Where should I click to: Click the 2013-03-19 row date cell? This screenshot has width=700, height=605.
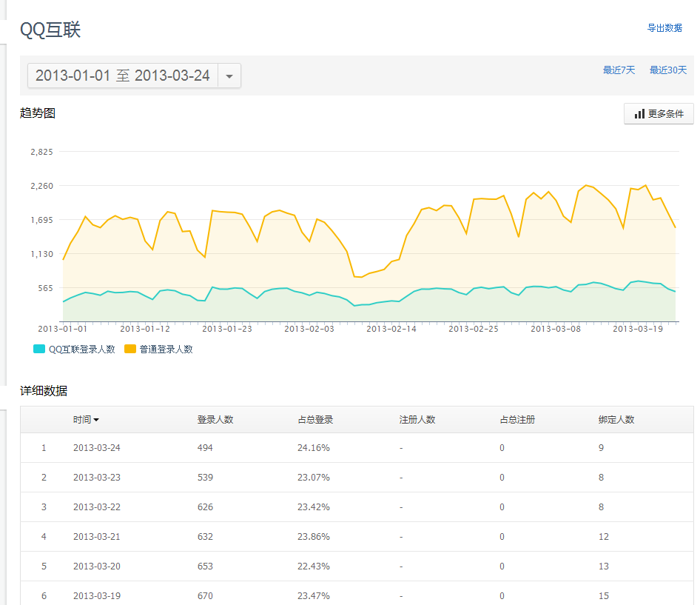coord(96,596)
